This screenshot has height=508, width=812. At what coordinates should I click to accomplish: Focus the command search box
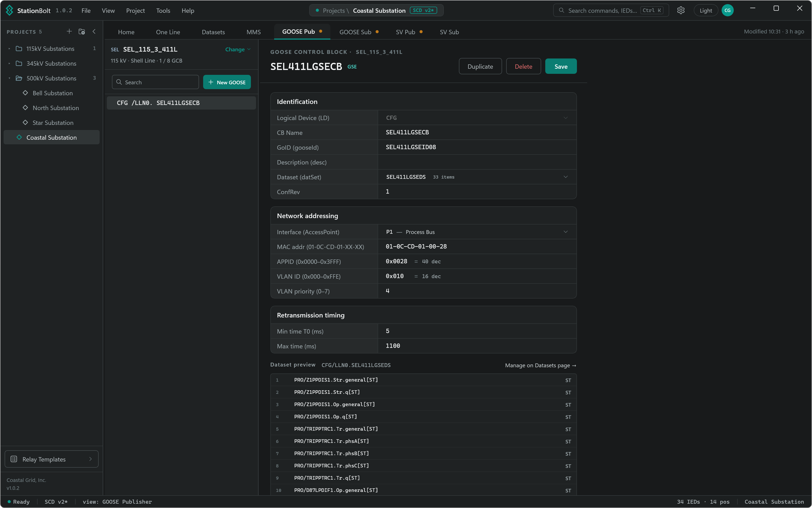click(611, 10)
